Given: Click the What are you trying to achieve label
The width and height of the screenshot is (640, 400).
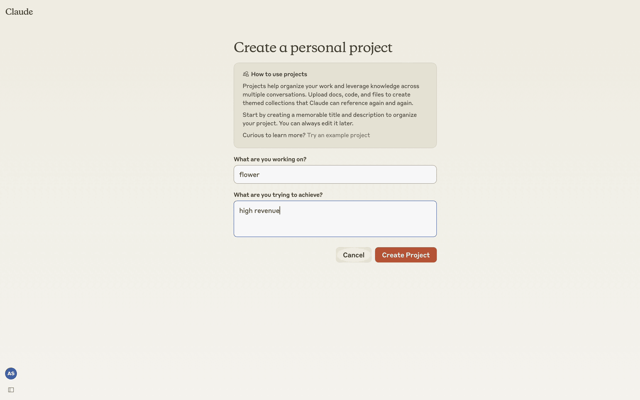Looking at the screenshot, I should [278, 195].
